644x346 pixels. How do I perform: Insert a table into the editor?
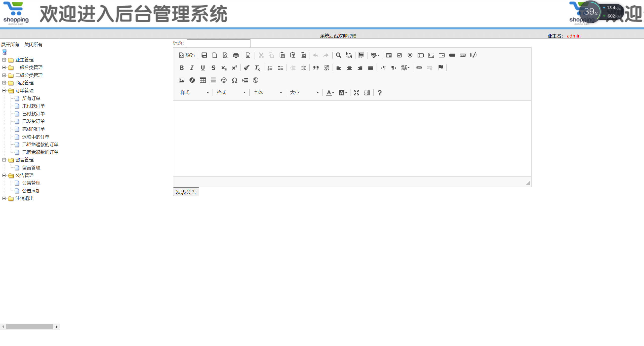tap(203, 80)
